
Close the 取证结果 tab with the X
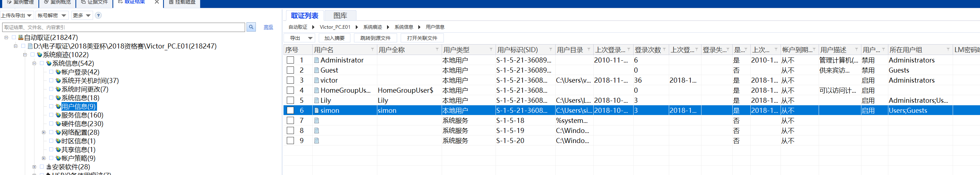click(157, 2)
